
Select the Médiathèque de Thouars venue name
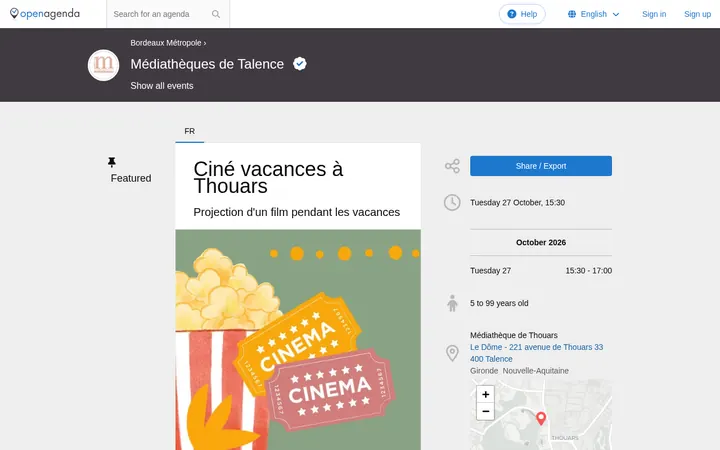point(513,335)
